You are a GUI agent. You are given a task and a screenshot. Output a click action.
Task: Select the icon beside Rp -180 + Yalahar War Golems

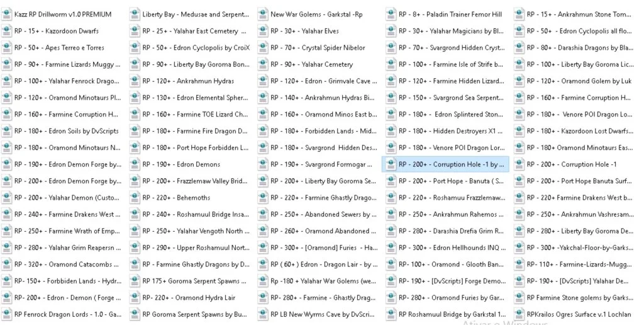(263, 282)
